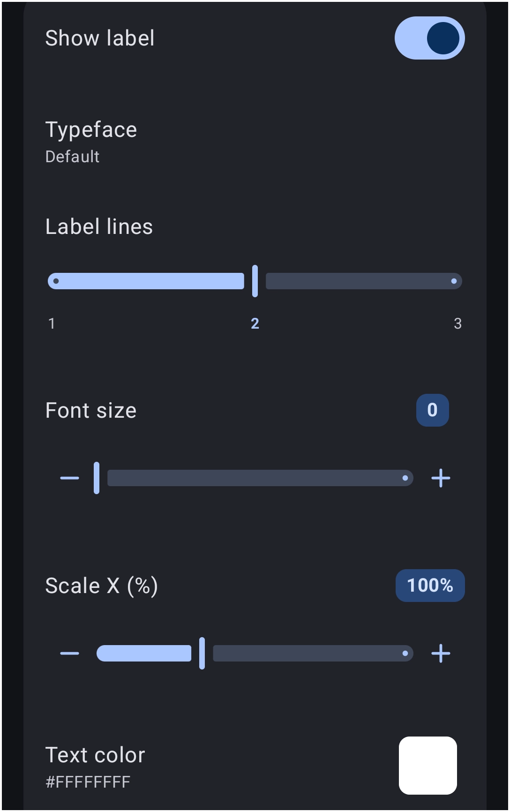The width and height of the screenshot is (510, 812).
Task: Click the Text color #FFFFFFFF label
Action: pyautogui.click(x=88, y=782)
